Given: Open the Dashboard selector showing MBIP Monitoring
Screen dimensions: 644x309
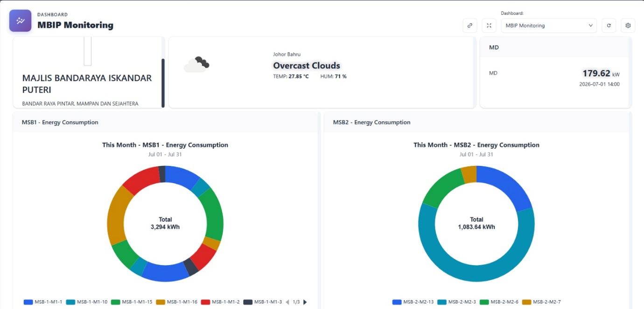Looking at the screenshot, I should click(549, 26).
